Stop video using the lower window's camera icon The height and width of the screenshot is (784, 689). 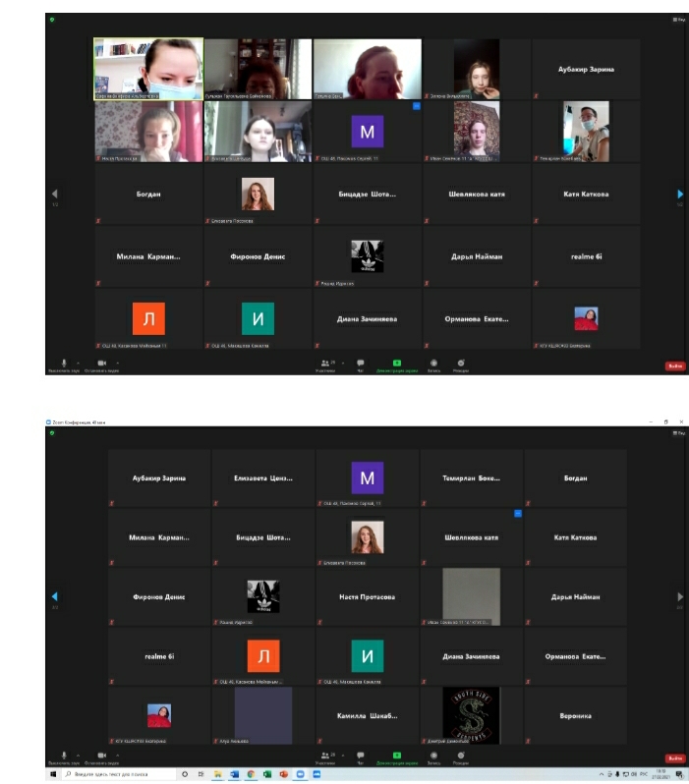(x=101, y=756)
